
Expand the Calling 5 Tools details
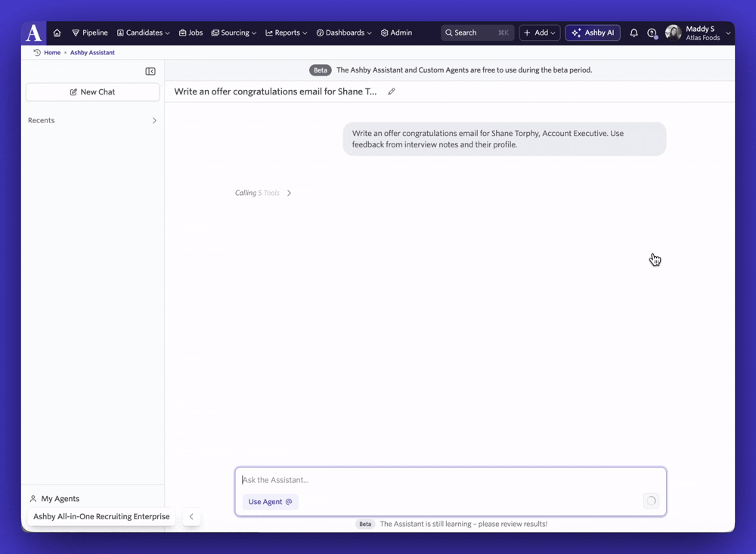[289, 193]
